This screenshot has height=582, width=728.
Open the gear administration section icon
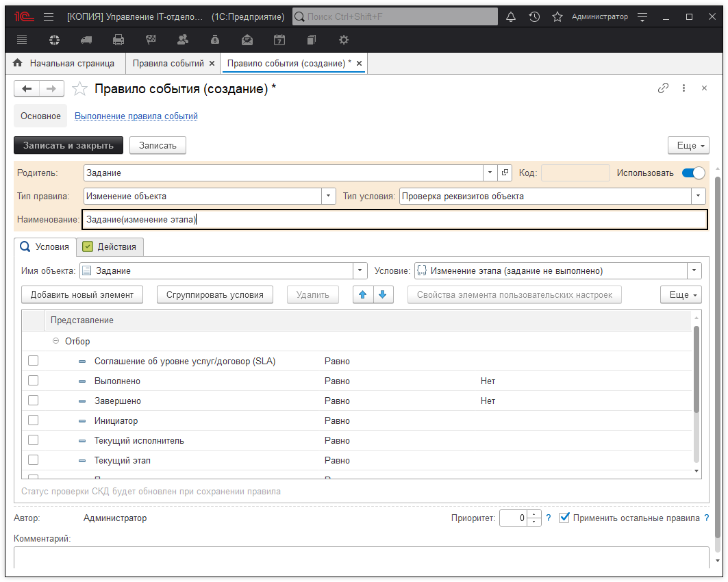344,40
